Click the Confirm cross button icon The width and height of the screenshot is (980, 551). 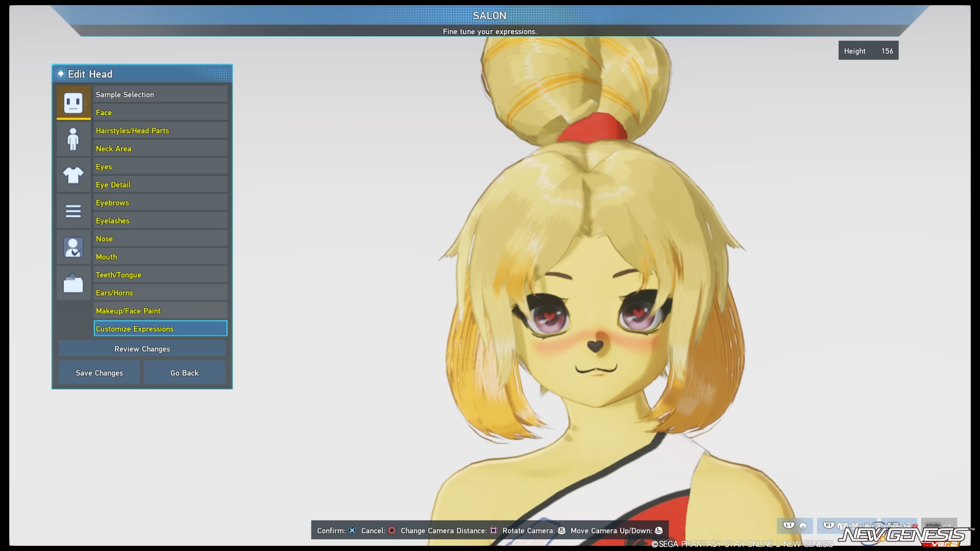[x=352, y=531]
